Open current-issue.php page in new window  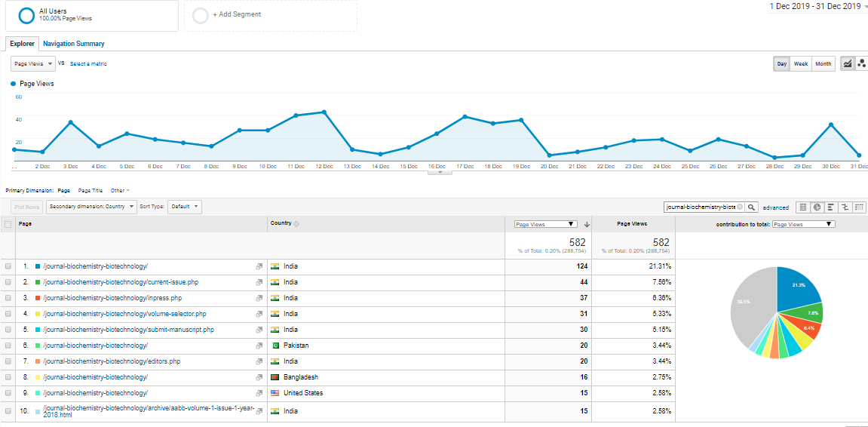259,282
